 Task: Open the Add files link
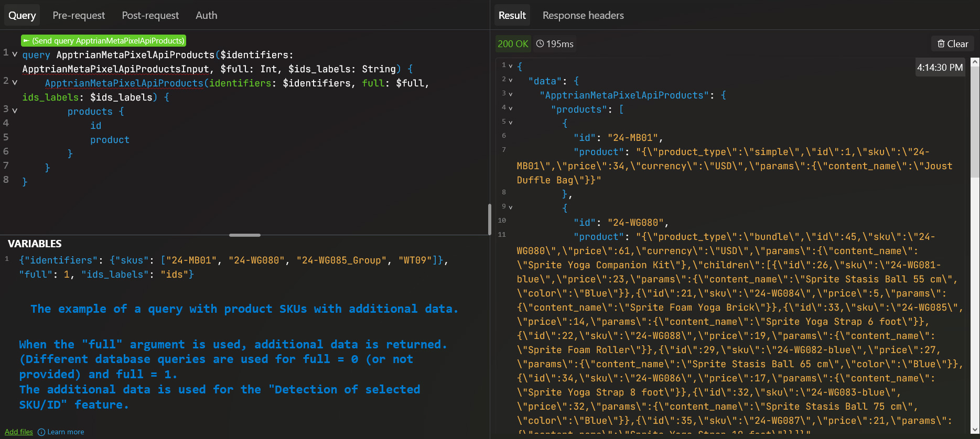point(19,432)
